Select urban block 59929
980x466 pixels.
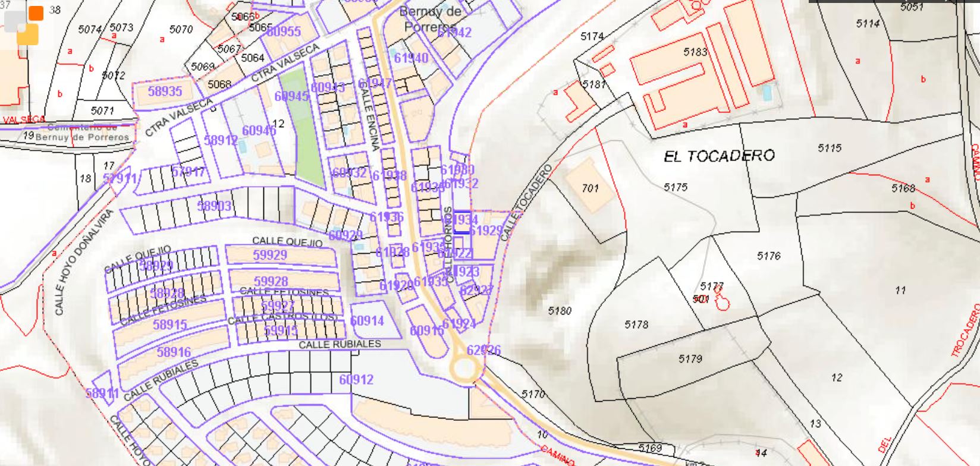pos(270,255)
